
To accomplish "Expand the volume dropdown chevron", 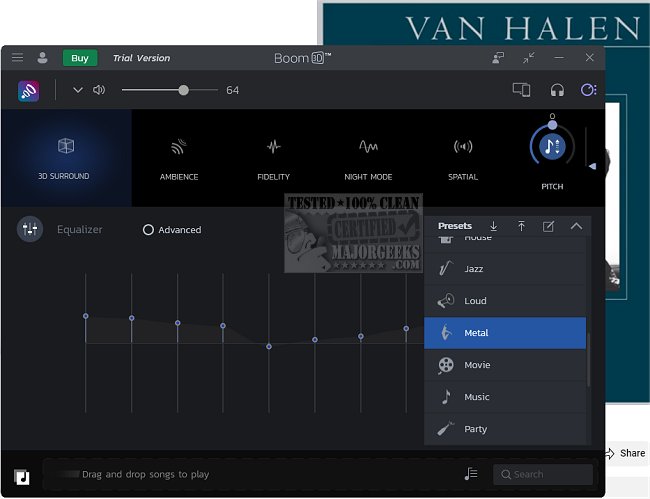I will (x=78, y=90).
